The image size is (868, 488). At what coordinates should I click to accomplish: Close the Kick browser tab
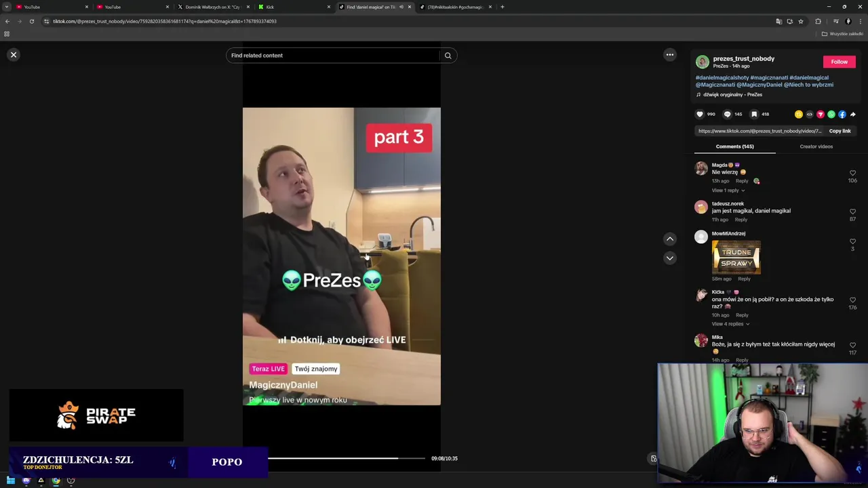pos(329,7)
